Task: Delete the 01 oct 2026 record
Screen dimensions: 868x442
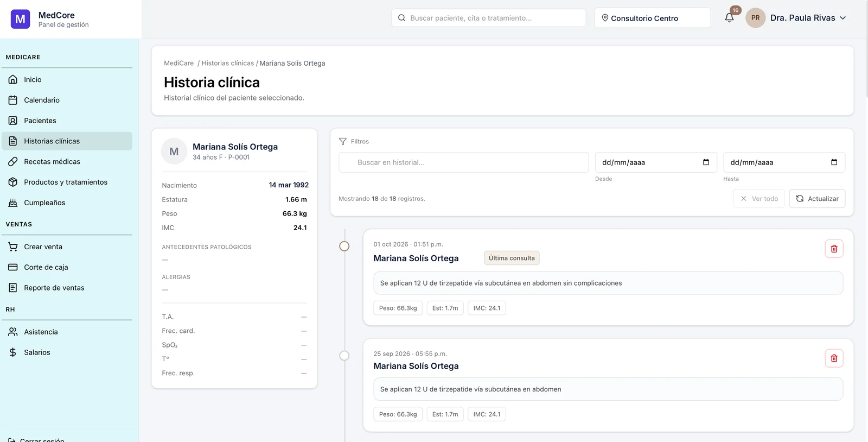Action: pos(834,249)
